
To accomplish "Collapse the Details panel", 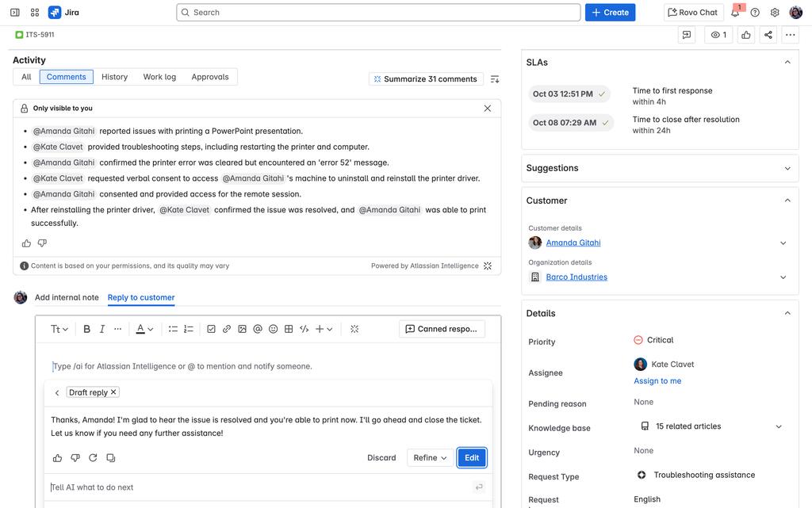I will [787, 314].
